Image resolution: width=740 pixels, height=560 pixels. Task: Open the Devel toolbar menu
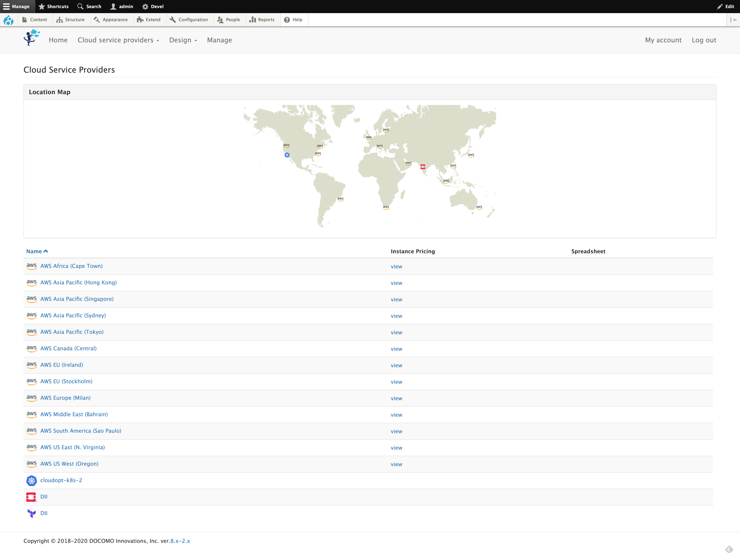[x=153, y=6]
